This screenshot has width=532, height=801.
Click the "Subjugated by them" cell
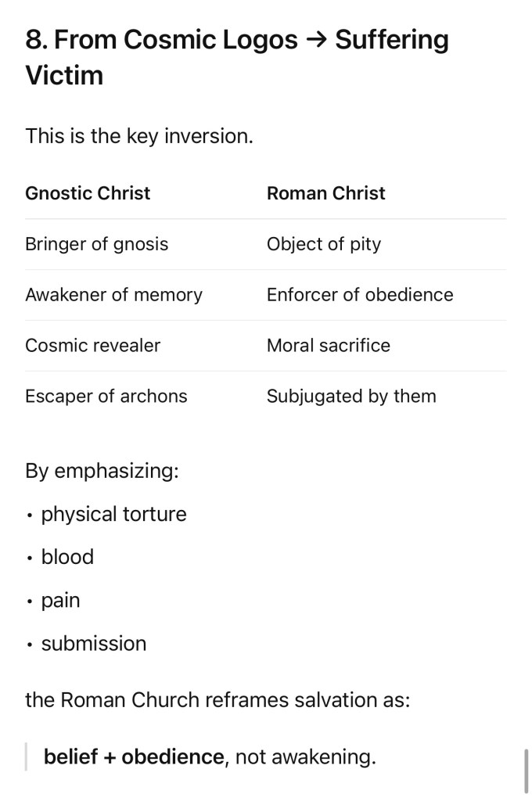[x=351, y=397]
